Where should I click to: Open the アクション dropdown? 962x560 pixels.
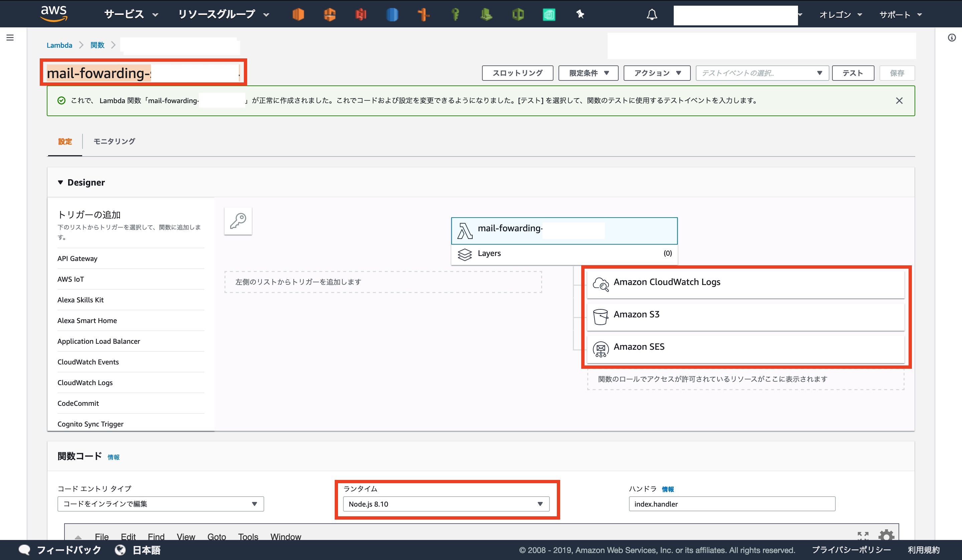click(x=657, y=73)
